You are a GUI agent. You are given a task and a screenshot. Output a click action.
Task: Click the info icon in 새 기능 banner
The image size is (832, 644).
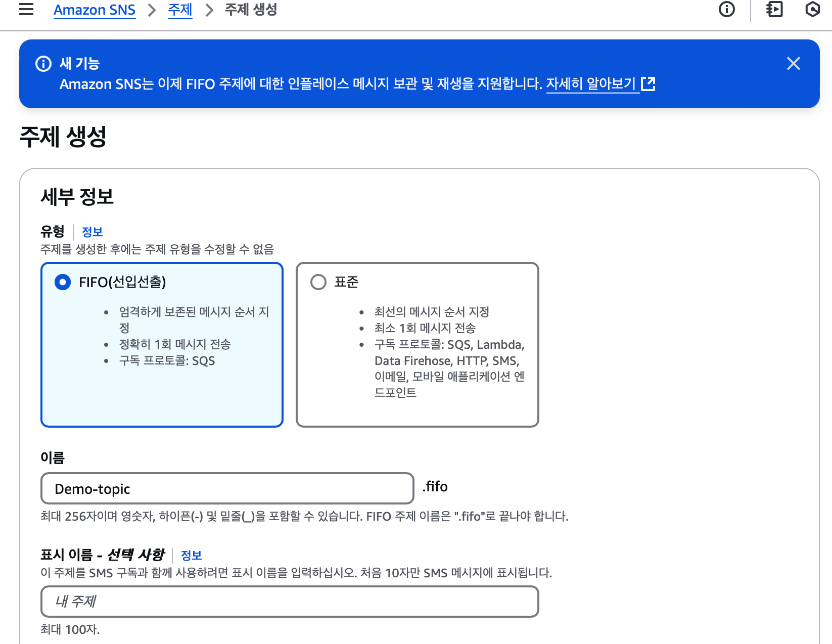(x=43, y=64)
